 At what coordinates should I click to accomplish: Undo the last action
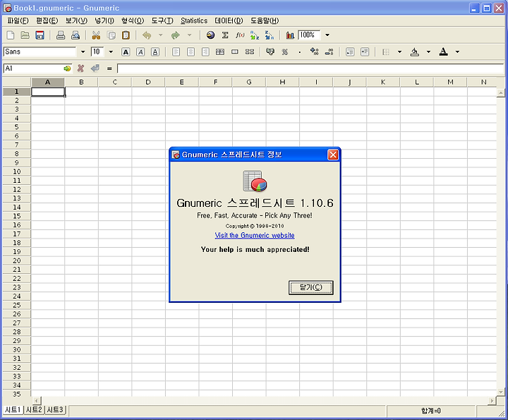[x=147, y=35]
